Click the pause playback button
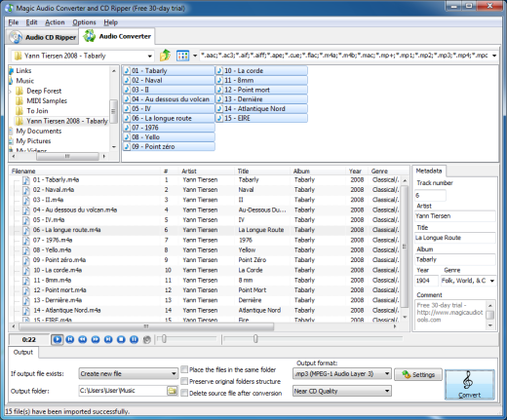This screenshot has height=420, width=507. tap(134, 340)
